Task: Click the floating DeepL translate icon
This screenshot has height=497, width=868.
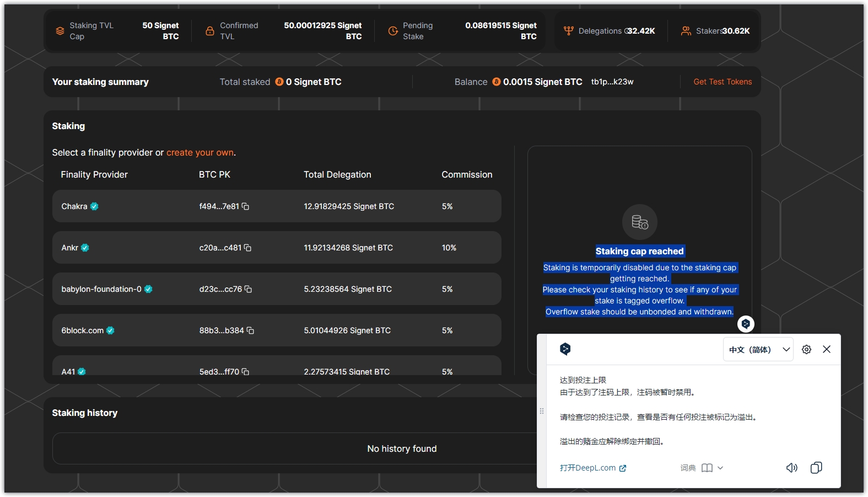Action: click(x=746, y=324)
